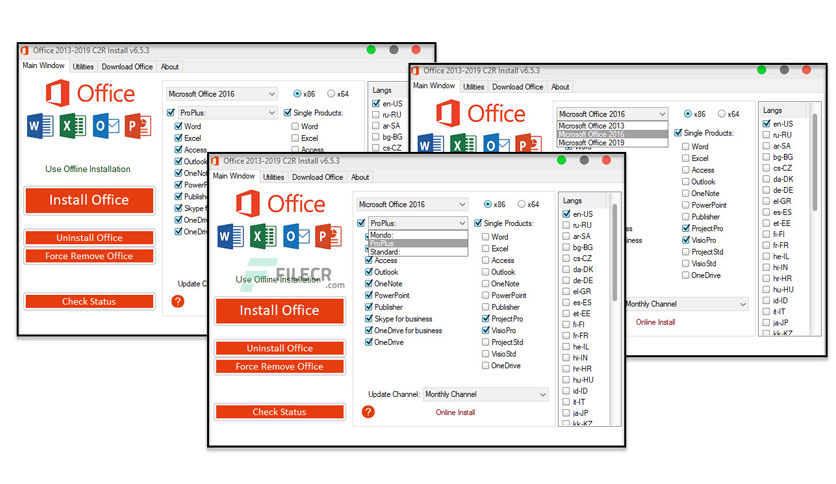Click the title bar Office icon of front window
The height and width of the screenshot is (484, 836).
point(214,161)
